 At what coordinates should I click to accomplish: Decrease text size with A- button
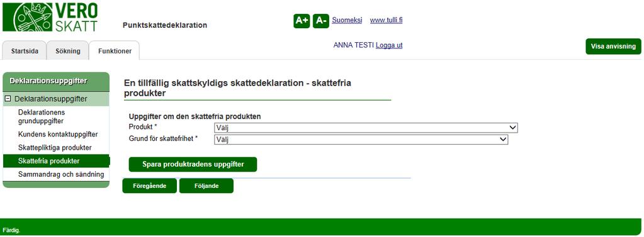tap(321, 21)
